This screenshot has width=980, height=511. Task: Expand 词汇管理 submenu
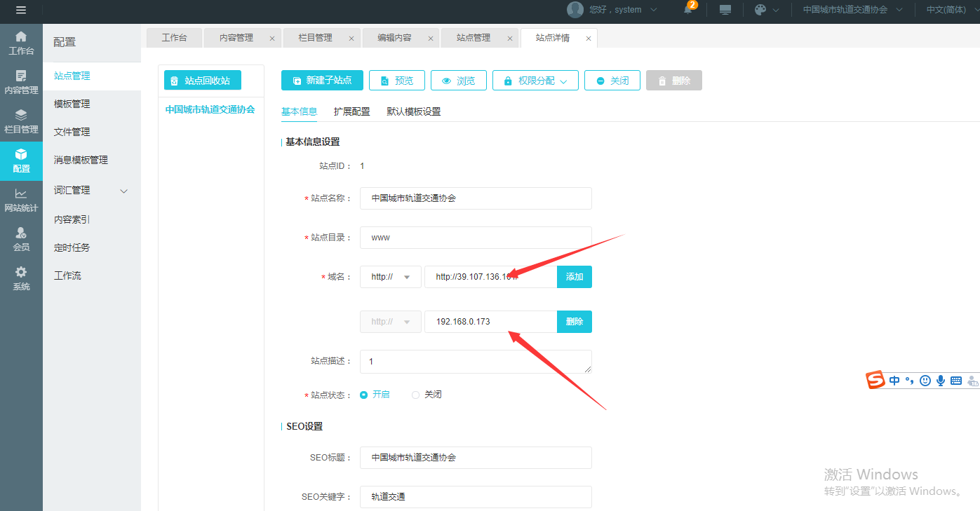(x=124, y=191)
